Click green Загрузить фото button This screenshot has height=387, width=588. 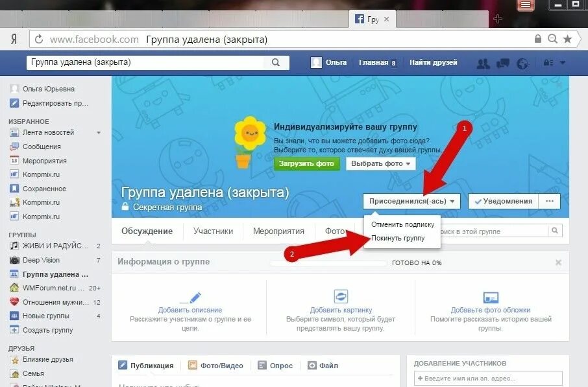click(x=307, y=164)
